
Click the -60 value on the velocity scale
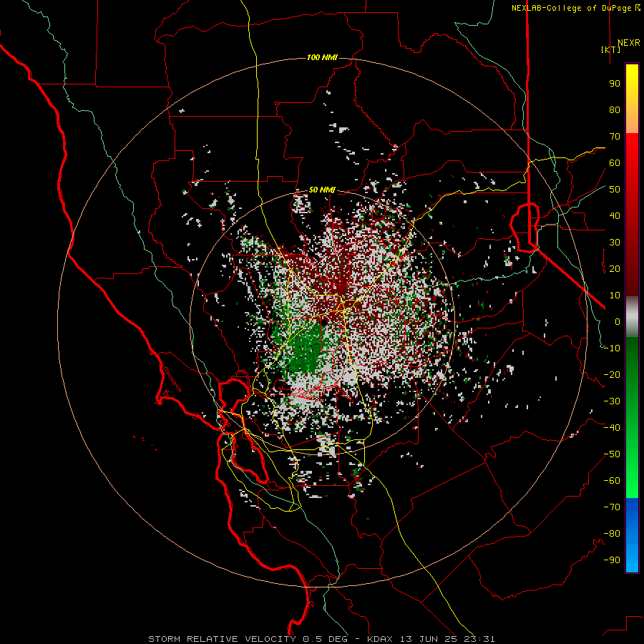point(612,481)
